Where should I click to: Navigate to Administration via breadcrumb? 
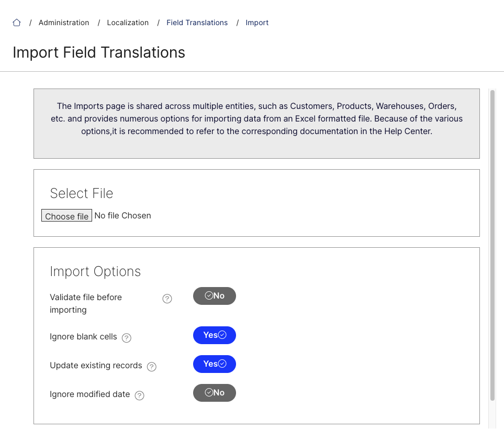pyautogui.click(x=64, y=23)
